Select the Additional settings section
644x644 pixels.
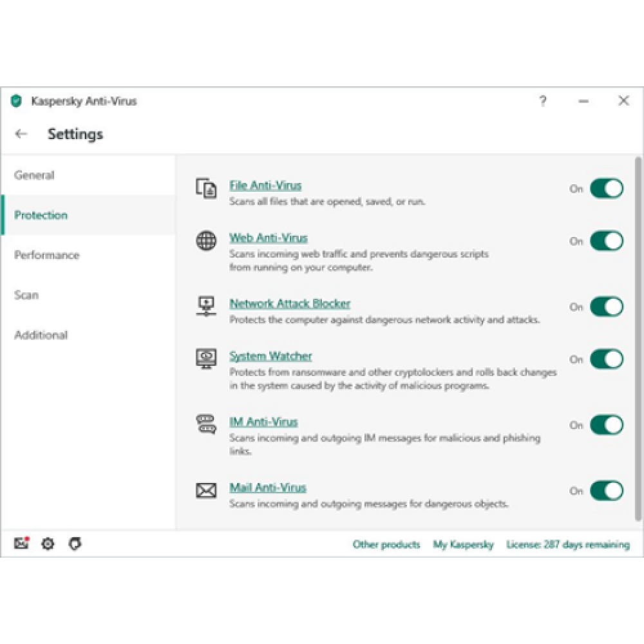(x=41, y=335)
